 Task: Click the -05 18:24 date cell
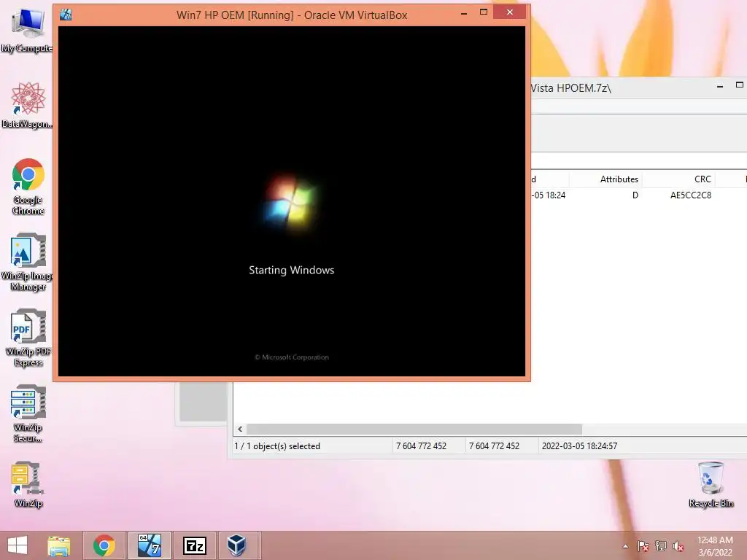(x=549, y=195)
